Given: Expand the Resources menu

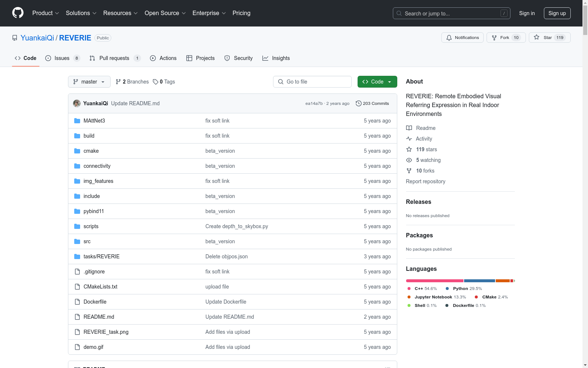Looking at the screenshot, I should pyautogui.click(x=121, y=13).
